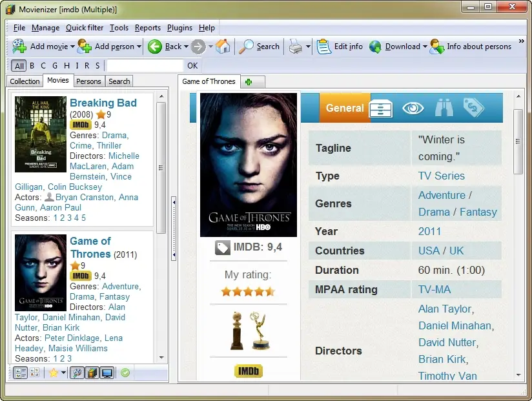Click the person icon before Bryan Cranston
The height and width of the screenshot is (401, 532).
50,197
